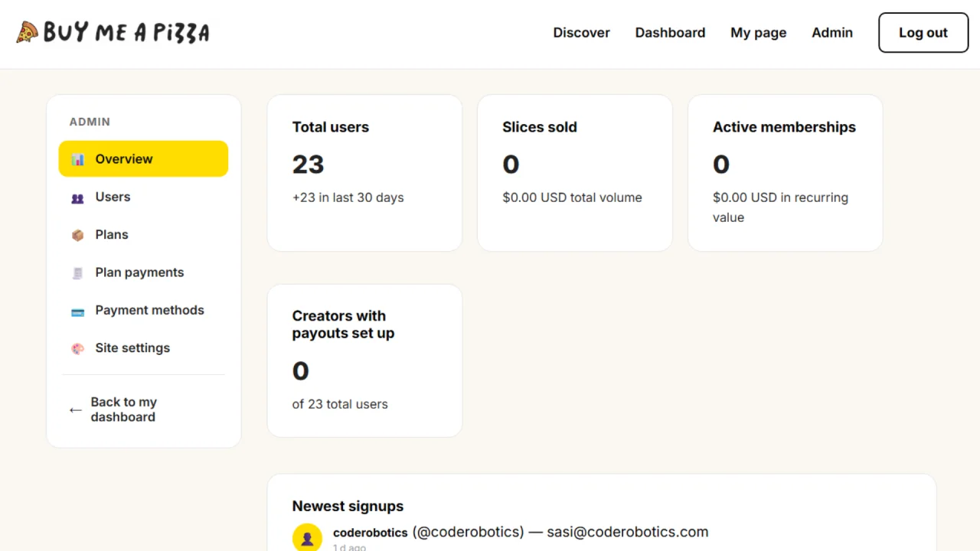Select Admin in the top navigation
Viewport: 980px width, 551px height.
[832, 32]
